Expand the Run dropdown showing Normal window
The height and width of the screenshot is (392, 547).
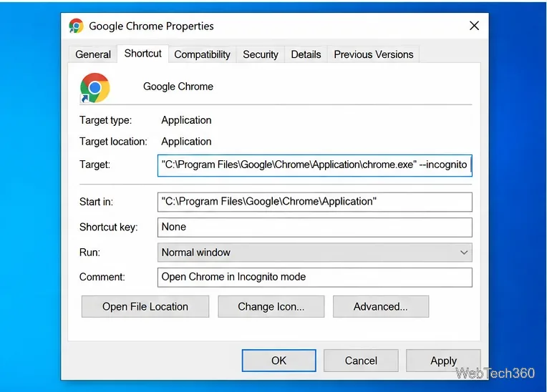click(x=314, y=253)
